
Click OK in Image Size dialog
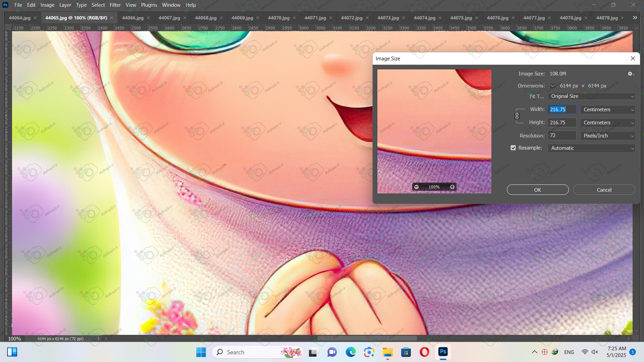[x=538, y=190]
